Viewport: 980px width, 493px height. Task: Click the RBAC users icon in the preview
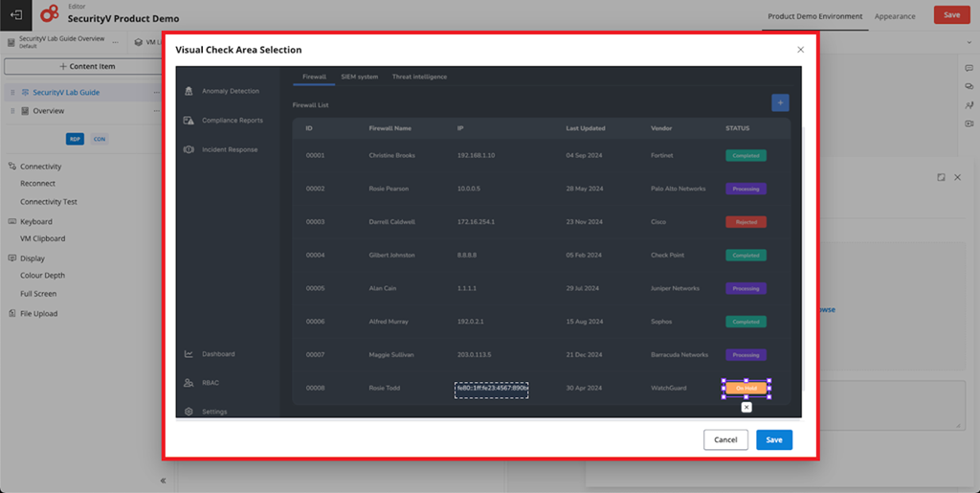coord(189,383)
